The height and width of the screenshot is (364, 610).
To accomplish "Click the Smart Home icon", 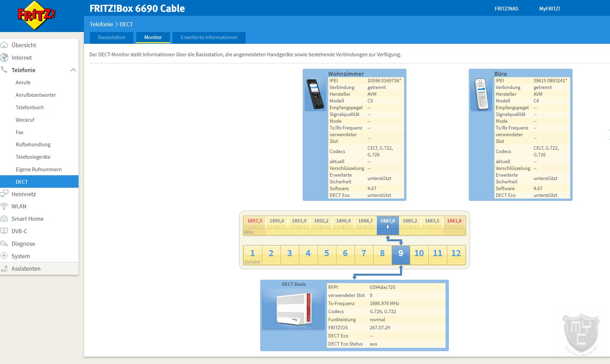I will pyautogui.click(x=4, y=219).
